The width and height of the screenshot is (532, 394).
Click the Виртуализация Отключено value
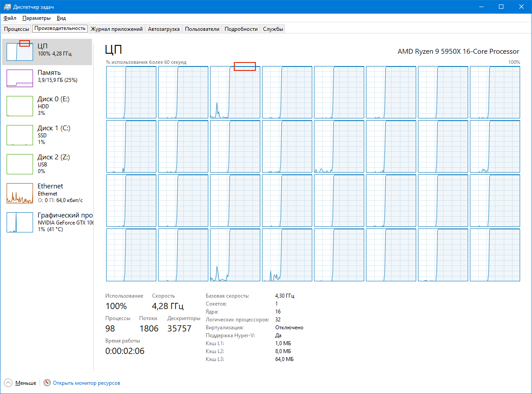click(289, 328)
